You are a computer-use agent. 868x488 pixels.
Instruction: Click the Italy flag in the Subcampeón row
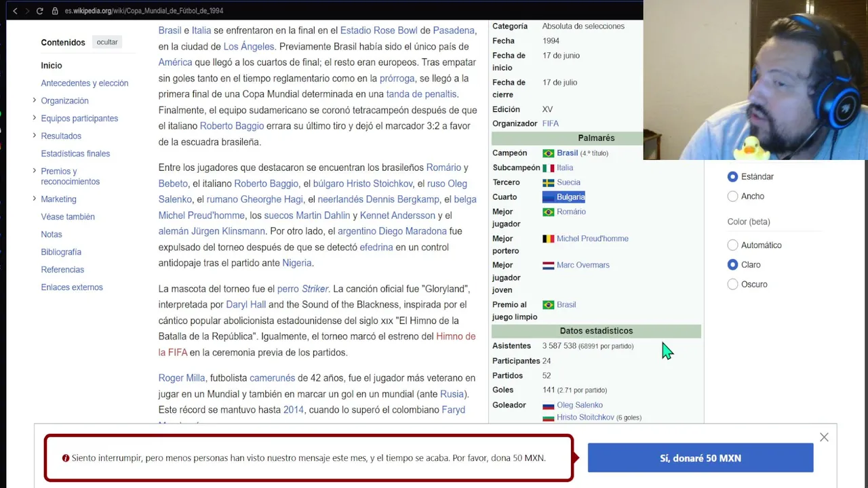click(x=549, y=168)
